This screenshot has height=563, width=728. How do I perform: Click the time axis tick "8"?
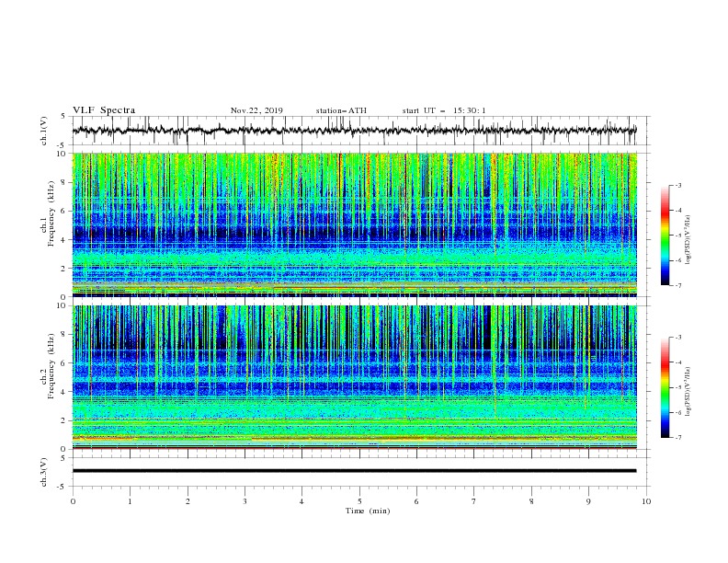(x=531, y=501)
